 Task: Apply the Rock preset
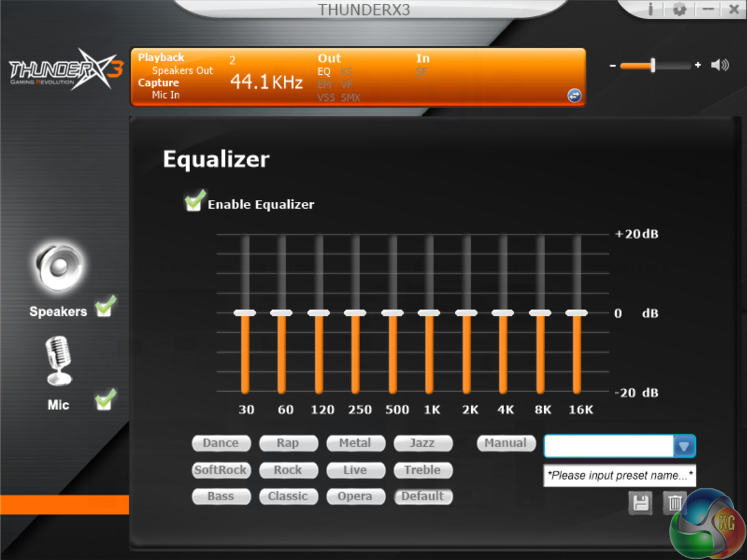[288, 470]
